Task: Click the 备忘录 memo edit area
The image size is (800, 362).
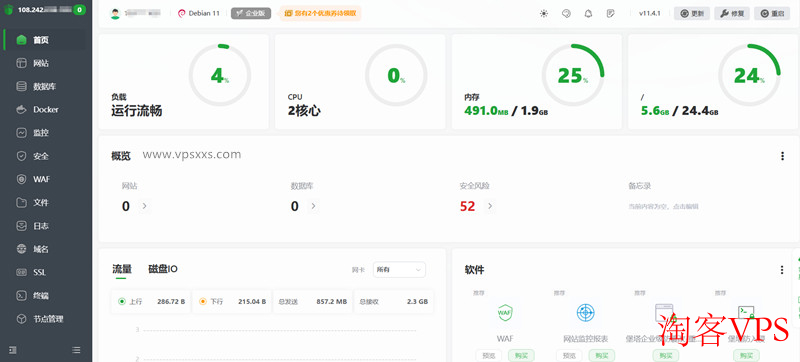Action: tap(663, 206)
